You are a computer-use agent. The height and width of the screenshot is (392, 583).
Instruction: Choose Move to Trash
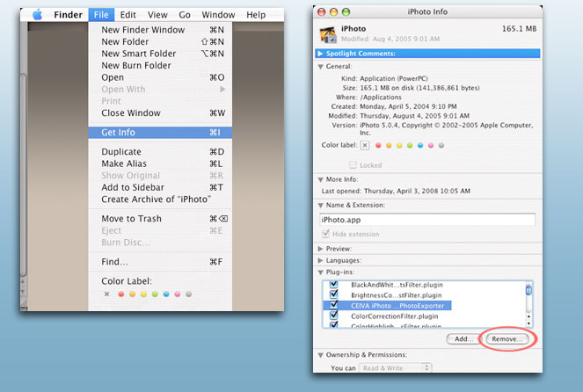pyautogui.click(x=160, y=219)
